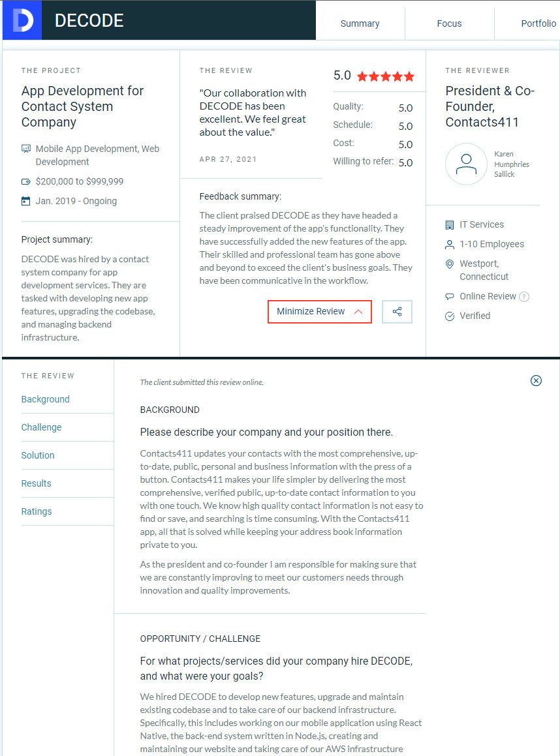Jump to Results section link
This screenshot has height=756, width=560.
tap(36, 483)
